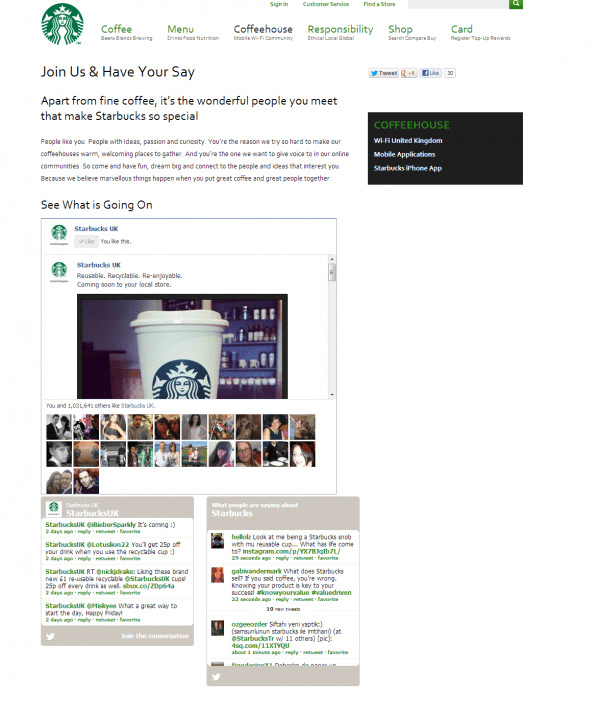
Task: Click the green search magnifier button
Action: coord(515,4)
